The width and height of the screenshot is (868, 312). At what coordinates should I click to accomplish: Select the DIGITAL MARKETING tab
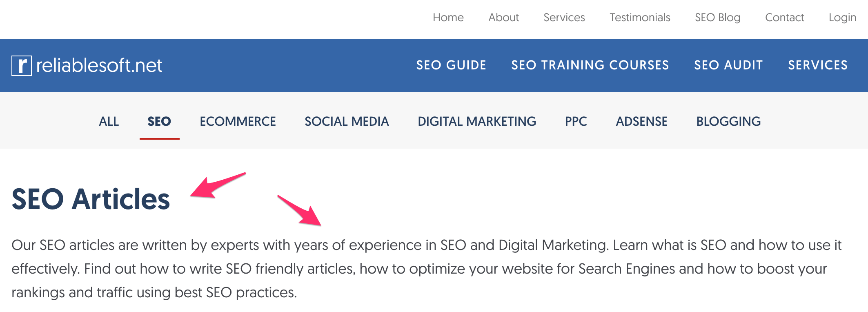click(477, 121)
